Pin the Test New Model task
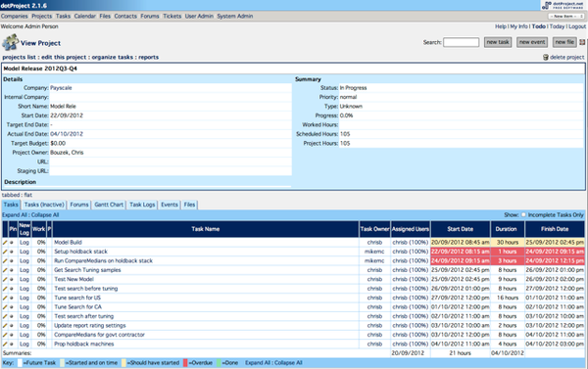The width and height of the screenshot is (588, 369). click(12, 280)
